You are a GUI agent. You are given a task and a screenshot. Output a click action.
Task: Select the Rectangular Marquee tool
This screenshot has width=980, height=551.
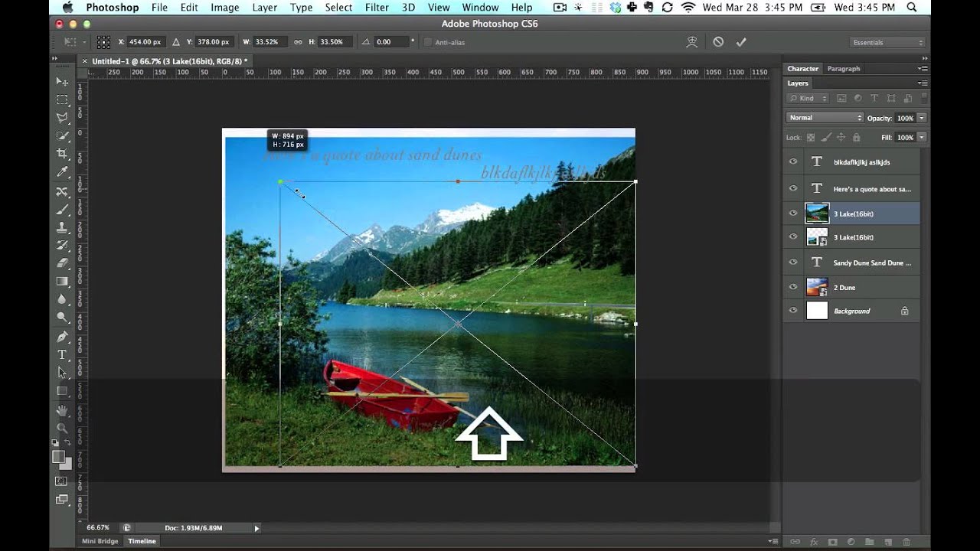tap(62, 99)
